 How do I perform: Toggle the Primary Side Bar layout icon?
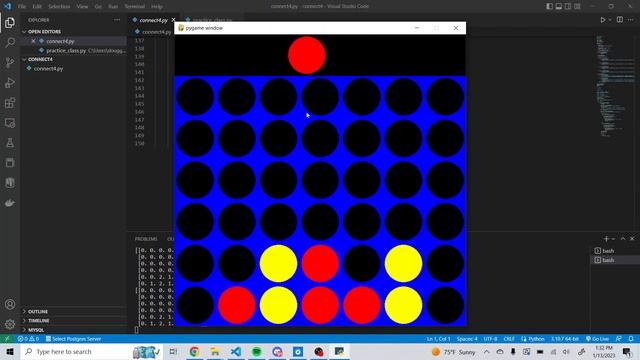coord(549,6)
